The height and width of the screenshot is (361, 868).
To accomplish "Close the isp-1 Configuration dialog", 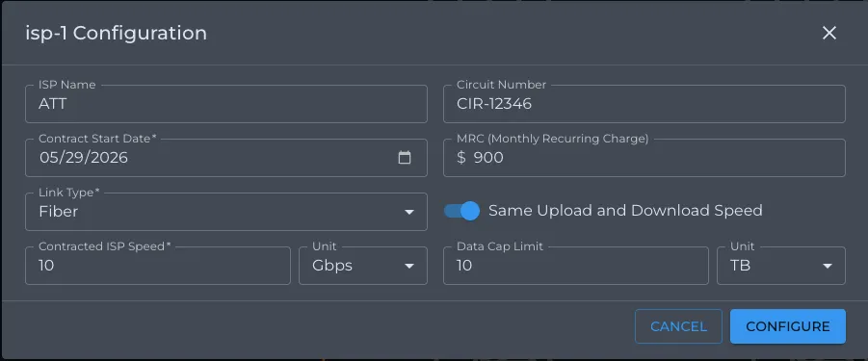I will tap(829, 33).
